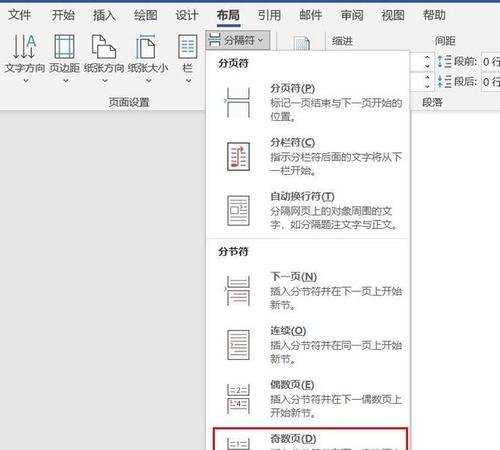The image size is (500, 450).
Task: Click the 纸张方向 orientation icon
Action: (x=104, y=46)
